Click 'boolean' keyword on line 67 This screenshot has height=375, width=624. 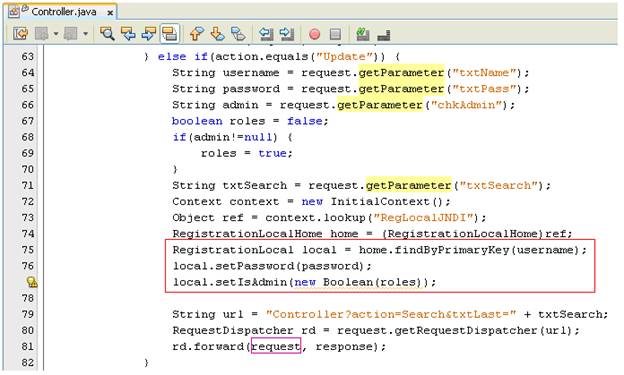click(197, 121)
